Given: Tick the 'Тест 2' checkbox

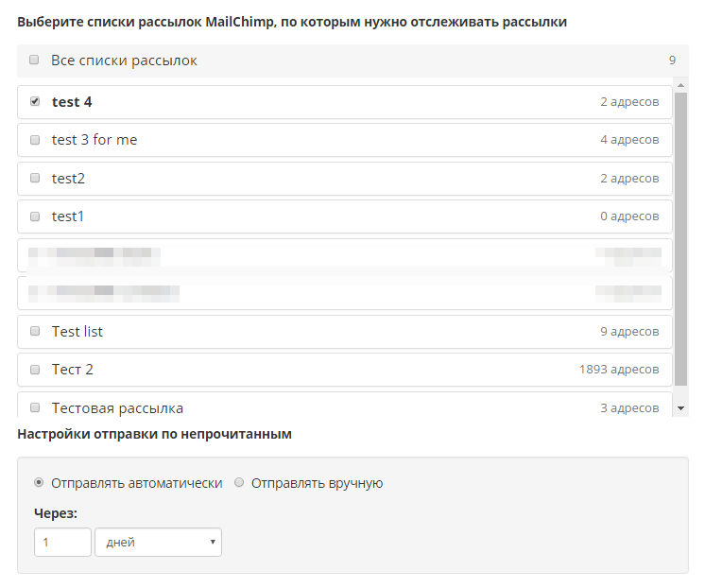Looking at the screenshot, I should tap(35, 370).
